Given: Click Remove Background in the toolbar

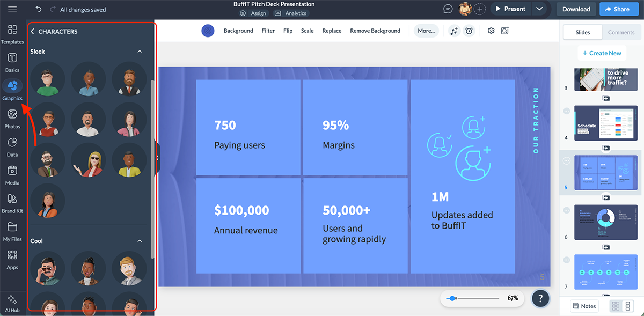Looking at the screenshot, I should pyautogui.click(x=375, y=31).
